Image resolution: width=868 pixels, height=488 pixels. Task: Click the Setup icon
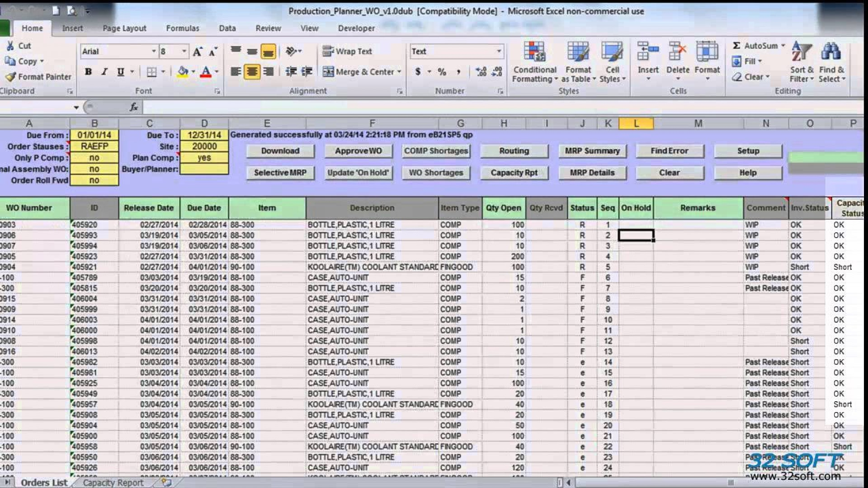(x=749, y=150)
